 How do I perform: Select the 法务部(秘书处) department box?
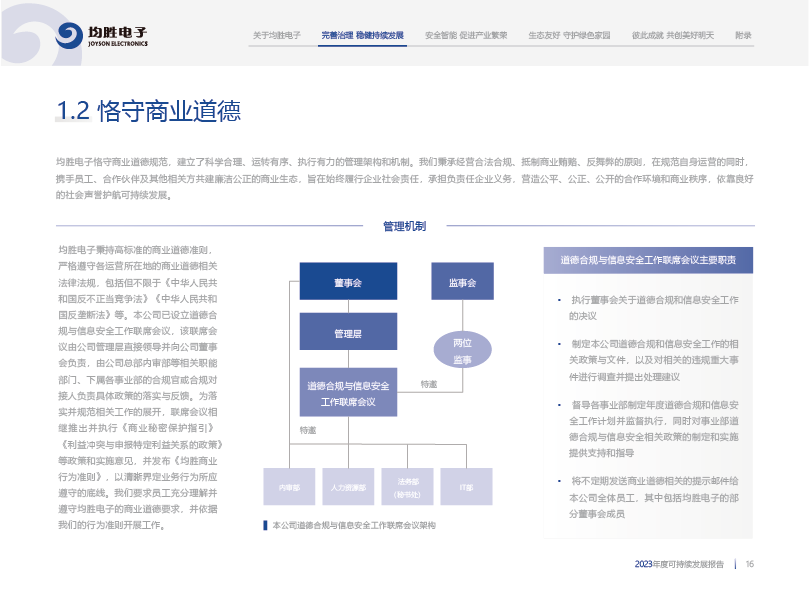coord(407,487)
